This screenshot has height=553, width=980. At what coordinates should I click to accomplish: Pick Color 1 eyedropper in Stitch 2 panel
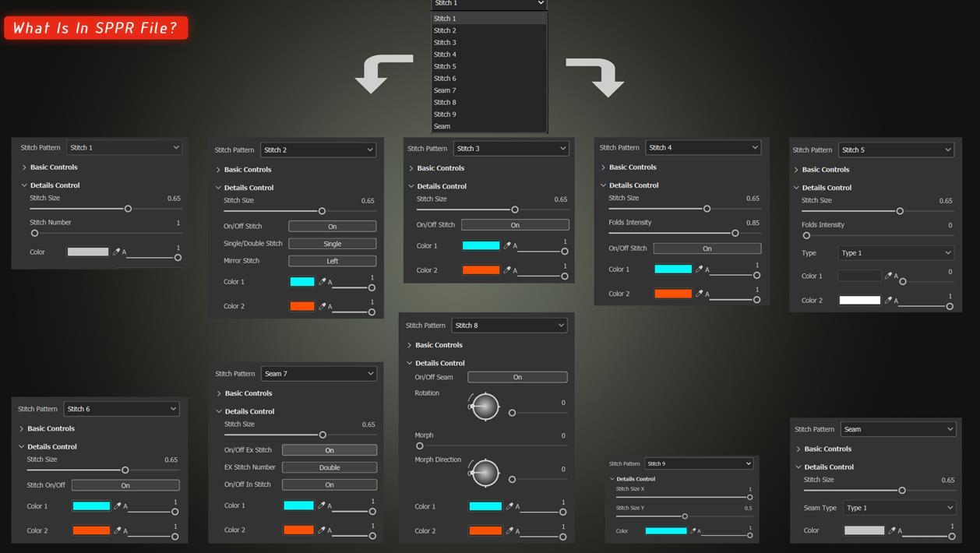point(322,282)
